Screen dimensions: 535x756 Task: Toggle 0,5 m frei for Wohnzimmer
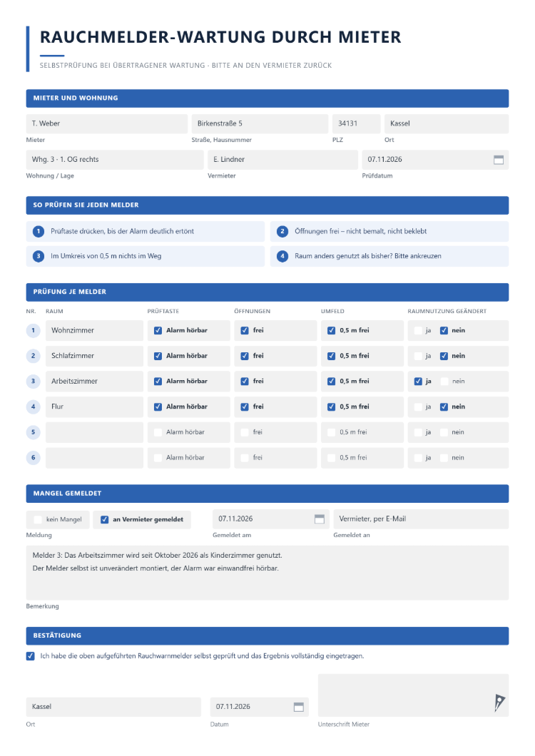coord(332,331)
